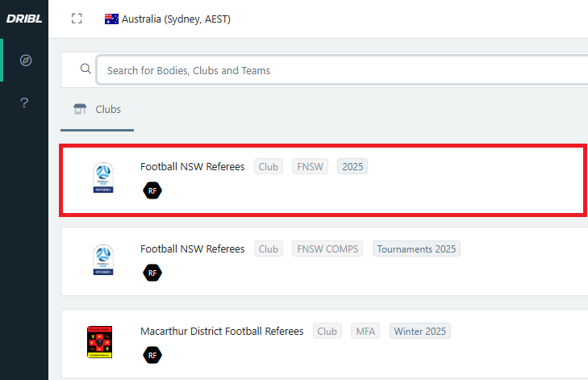
Task: Focus the Search for Bodies, Clubs and Teams field
Action: click(339, 70)
